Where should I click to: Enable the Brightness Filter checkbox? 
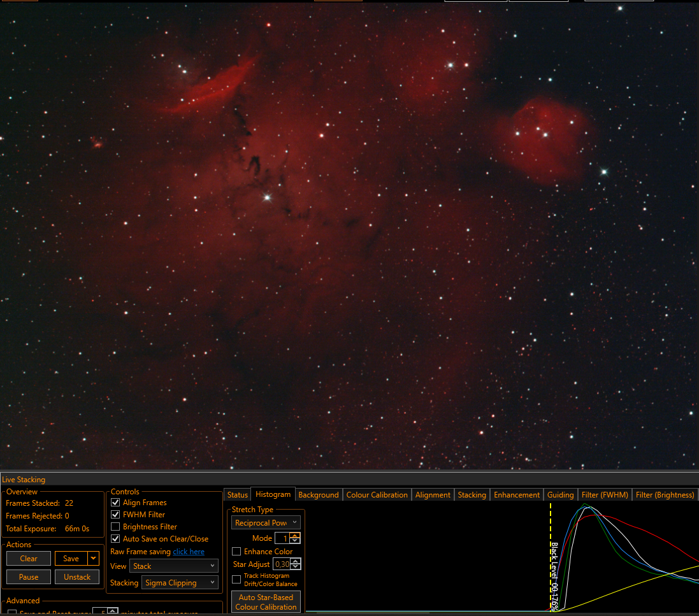(x=115, y=526)
